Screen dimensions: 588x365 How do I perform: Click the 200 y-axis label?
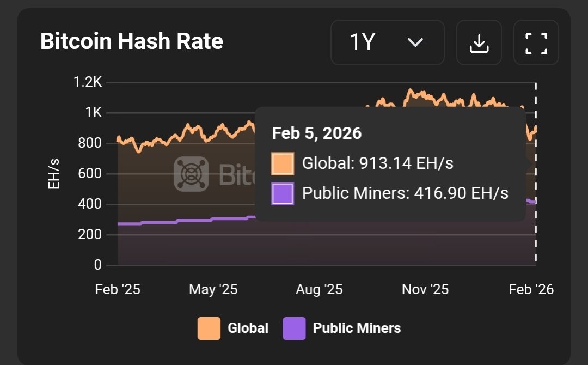pos(90,234)
